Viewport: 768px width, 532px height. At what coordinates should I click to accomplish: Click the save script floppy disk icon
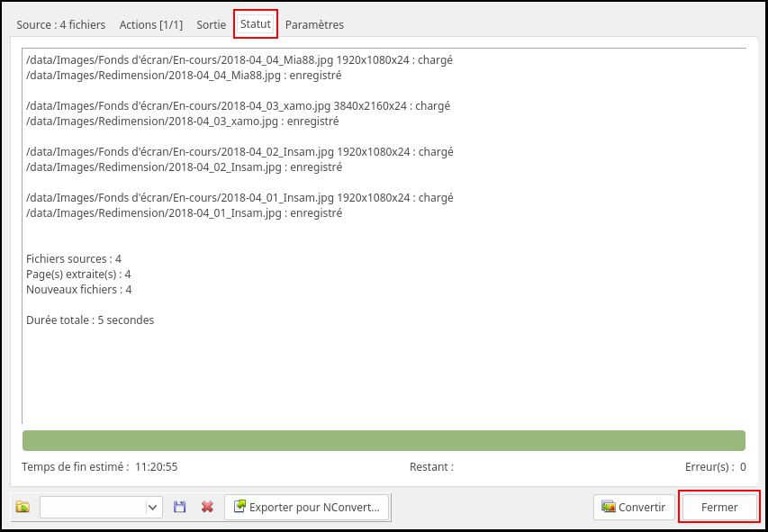(180, 507)
